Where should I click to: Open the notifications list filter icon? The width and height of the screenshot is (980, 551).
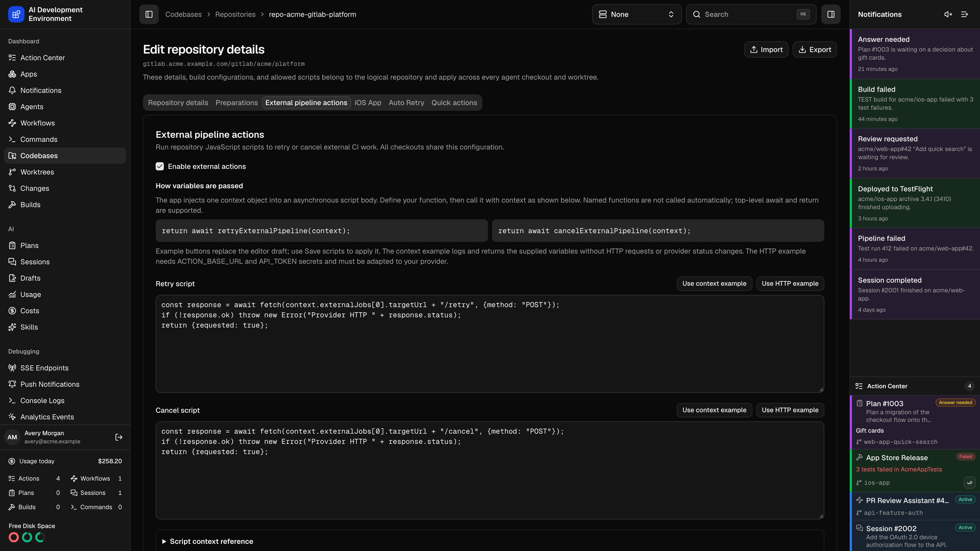tap(964, 15)
